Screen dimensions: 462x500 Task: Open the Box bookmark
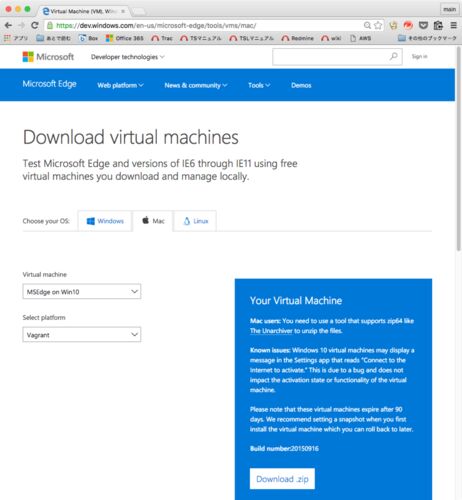[88, 38]
